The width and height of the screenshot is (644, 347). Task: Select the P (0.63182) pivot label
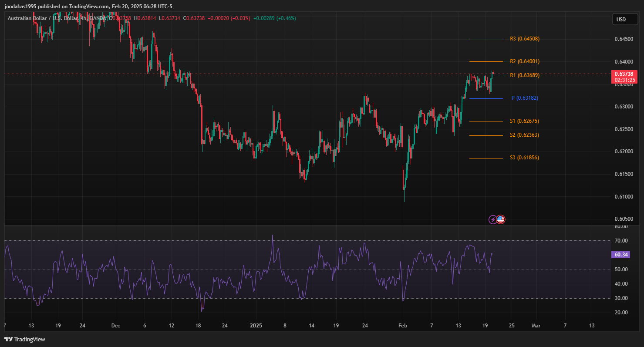[x=525, y=98]
